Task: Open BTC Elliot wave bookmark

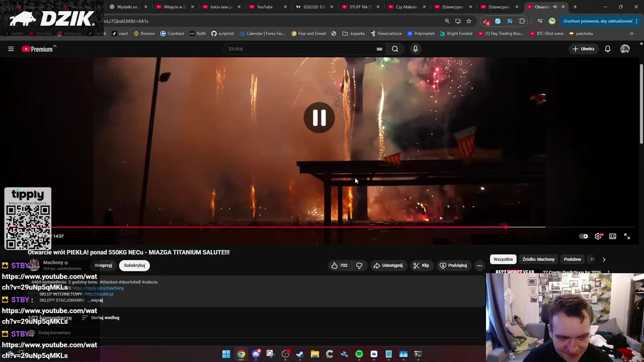Action: 546,34
